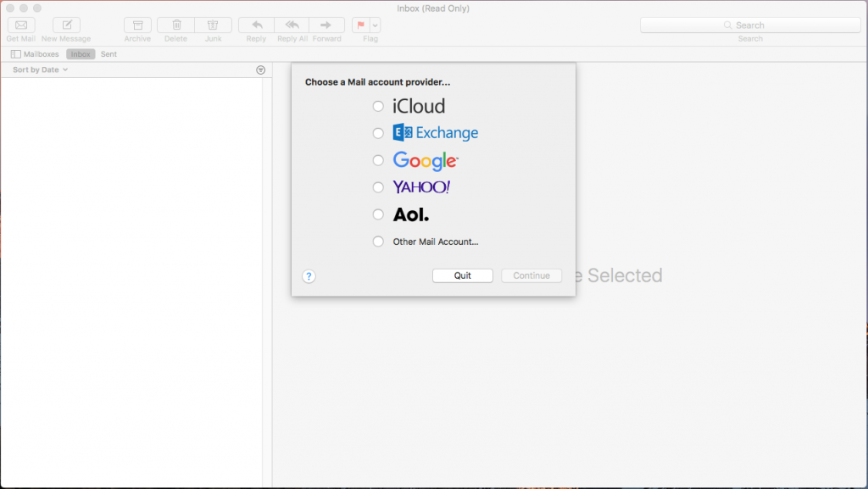Click the Exchange logo
Image resolution: width=868 pixels, height=489 pixels.
435,133
